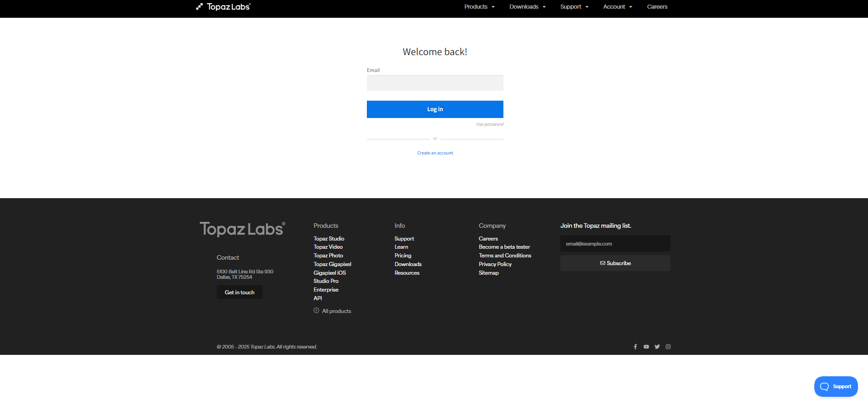Click the Get in touch button
The image size is (868, 410).
pyautogui.click(x=239, y=292)
